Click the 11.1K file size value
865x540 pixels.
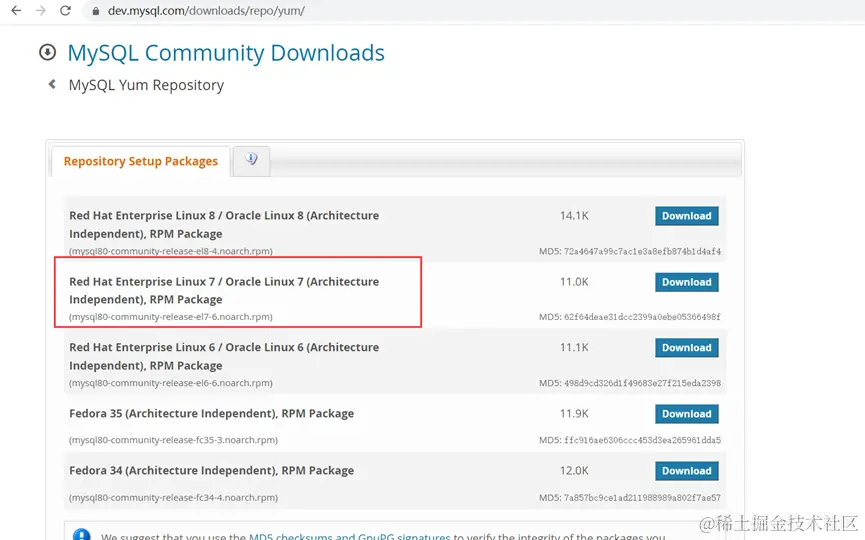coord(574,347)
